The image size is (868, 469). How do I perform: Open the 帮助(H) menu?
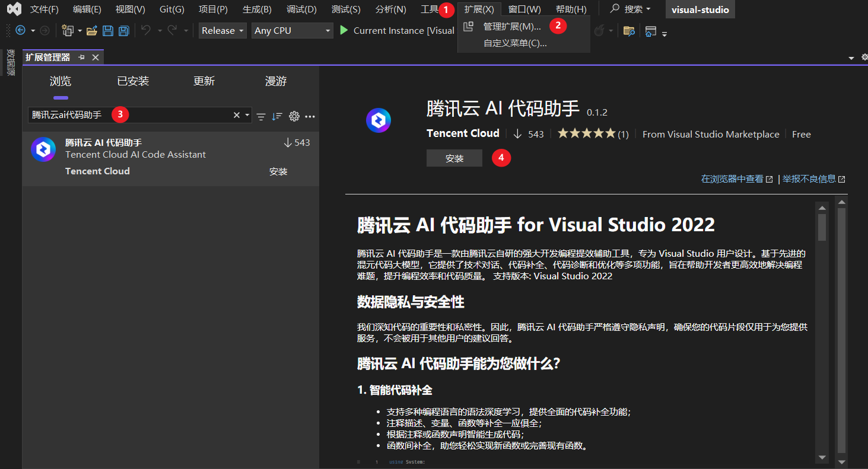tap(571, 9)
